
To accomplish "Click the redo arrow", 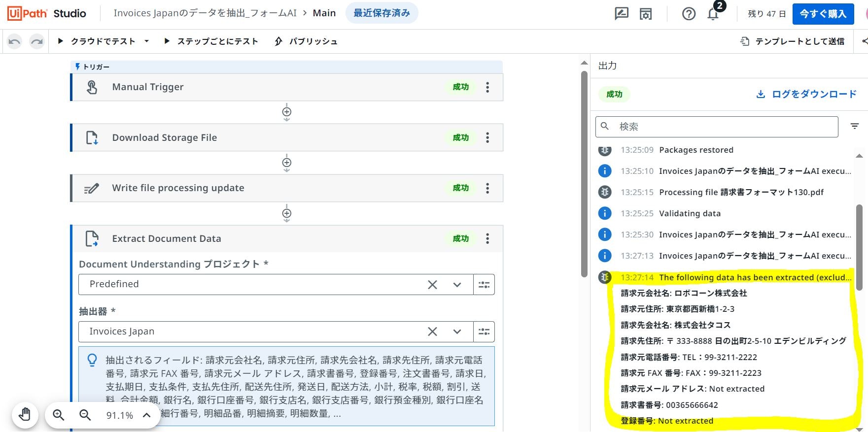I will tap(37, 41).
